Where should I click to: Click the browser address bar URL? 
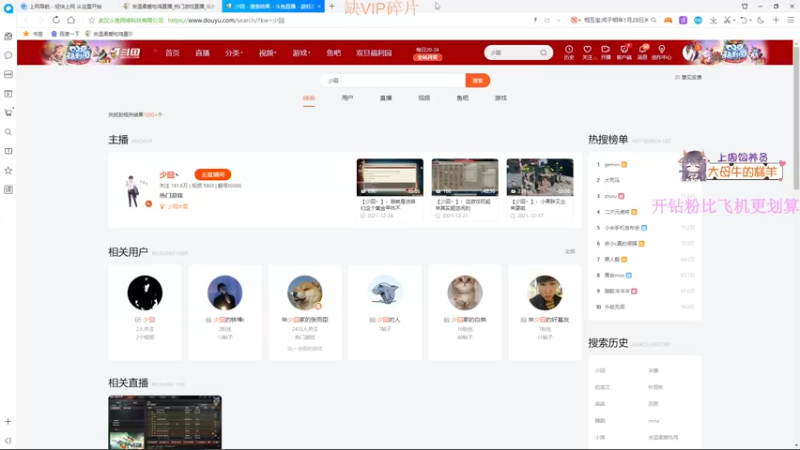coord(226,20)
